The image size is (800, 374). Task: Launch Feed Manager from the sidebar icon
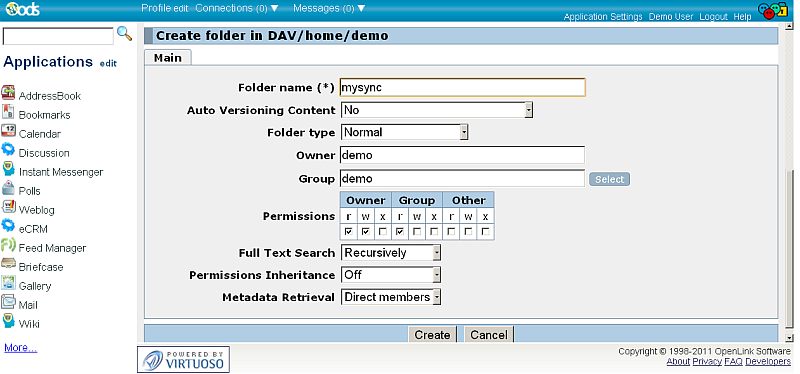click(x=8, y=245)
